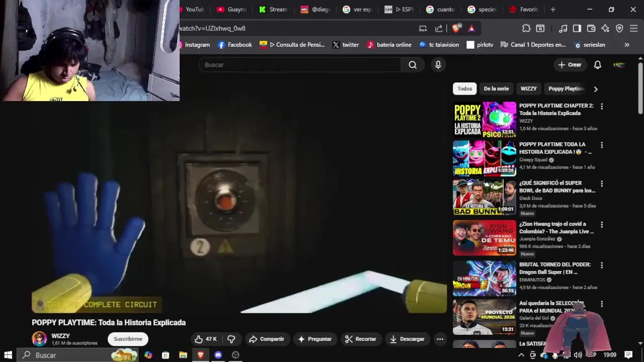This screenshot has height=362, width=644.
Task: Open a new browser tab with plus
Action: tap(553, 10)
